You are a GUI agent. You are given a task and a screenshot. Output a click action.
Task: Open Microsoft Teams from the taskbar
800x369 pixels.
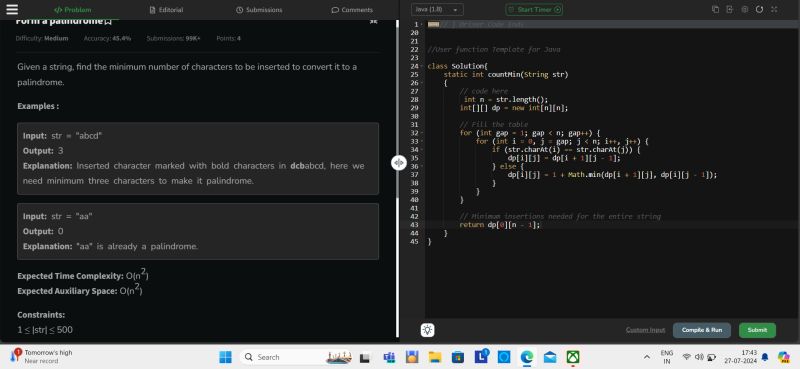[x=389, y=357]
